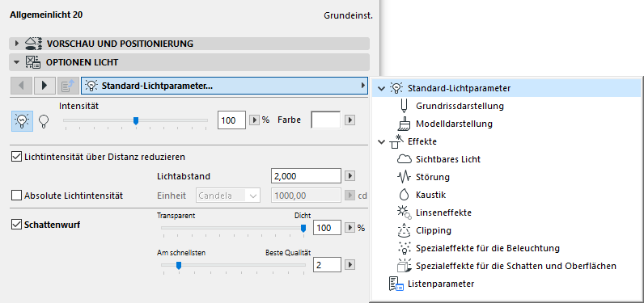This screenshot has width=644, height=303.
Task: Select Störung menu entry
Action: click(433, 177)
